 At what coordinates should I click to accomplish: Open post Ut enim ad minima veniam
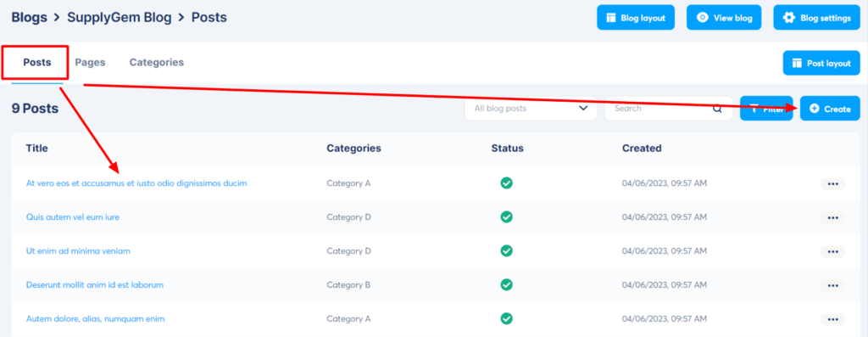(78, 251)
